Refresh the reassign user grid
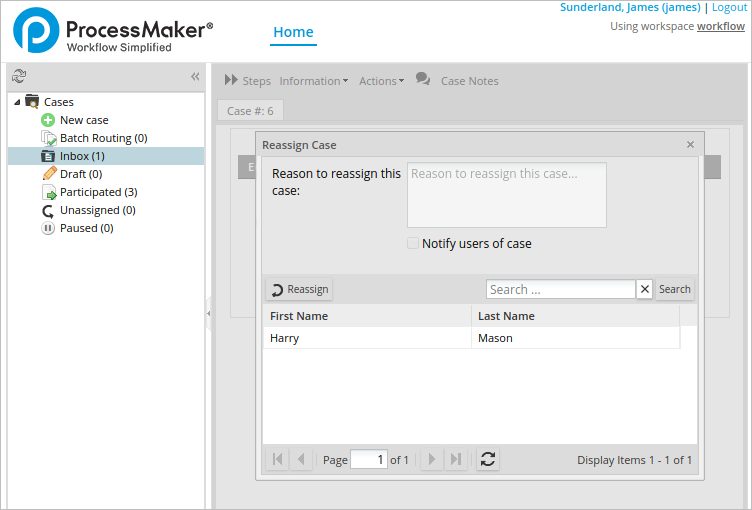 (x=487, y=459)
